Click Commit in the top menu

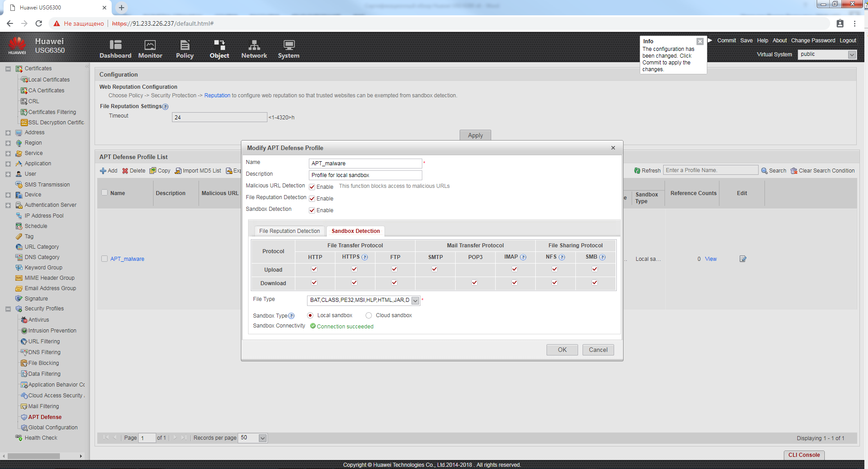point(727,41)
